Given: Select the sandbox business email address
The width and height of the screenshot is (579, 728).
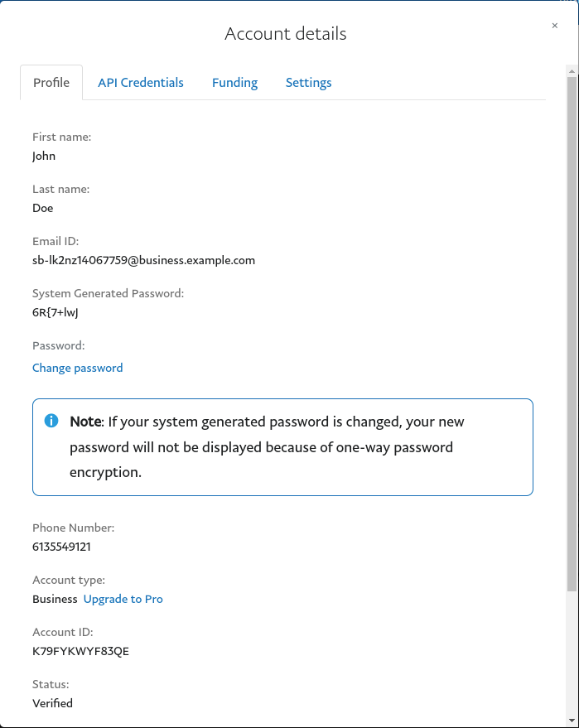Looking at the screenshot, I should pos(144,260).
